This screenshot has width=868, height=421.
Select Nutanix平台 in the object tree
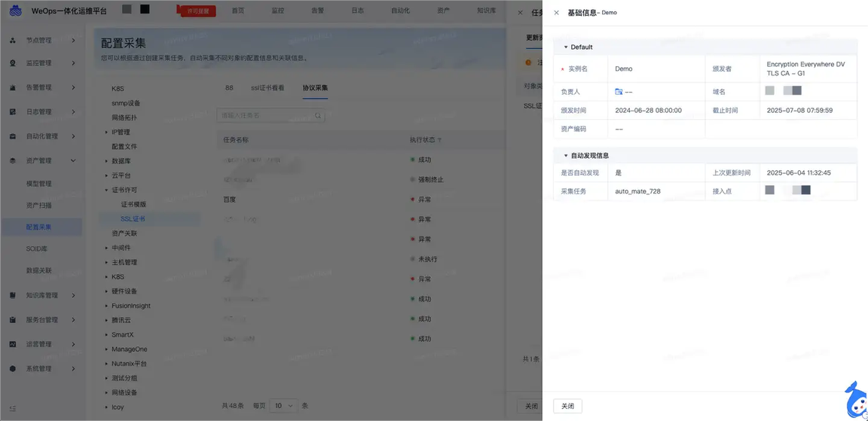[x=129, y=364]
